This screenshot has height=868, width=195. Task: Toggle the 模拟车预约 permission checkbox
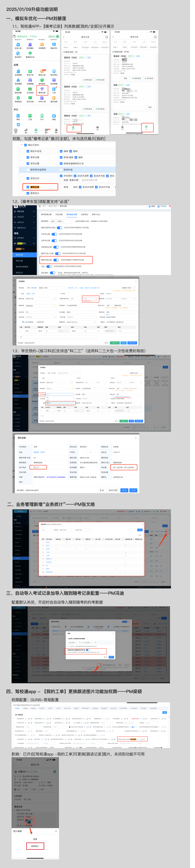(26, 145)
